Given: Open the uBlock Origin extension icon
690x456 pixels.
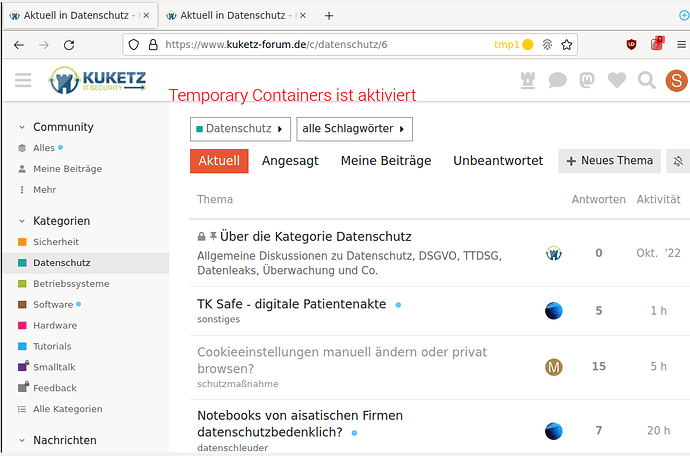Looking at the screenshot, I should click(x=631, y=44).
